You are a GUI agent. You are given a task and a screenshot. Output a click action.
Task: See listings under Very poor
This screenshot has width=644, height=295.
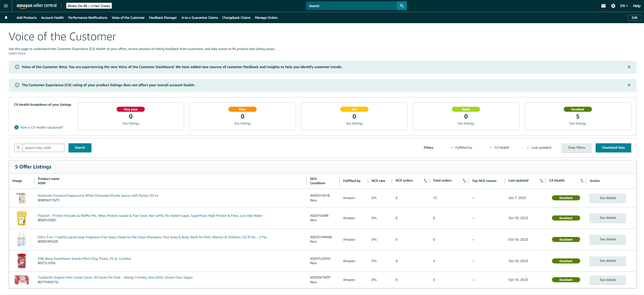(131, 124)
